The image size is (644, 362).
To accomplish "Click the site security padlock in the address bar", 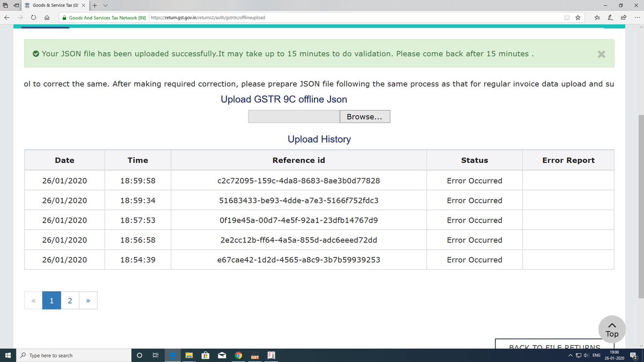I will (x=64, y=17).
